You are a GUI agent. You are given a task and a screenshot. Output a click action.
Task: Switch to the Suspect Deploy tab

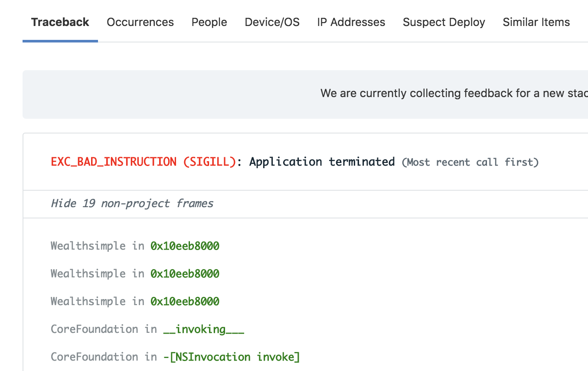point(444,22)
